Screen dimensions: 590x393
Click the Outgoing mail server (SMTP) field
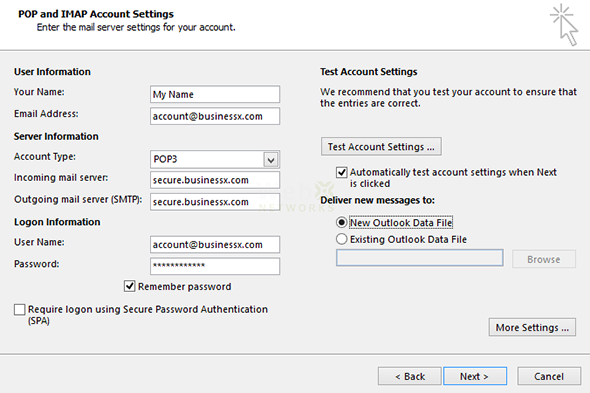pos(215,202)
